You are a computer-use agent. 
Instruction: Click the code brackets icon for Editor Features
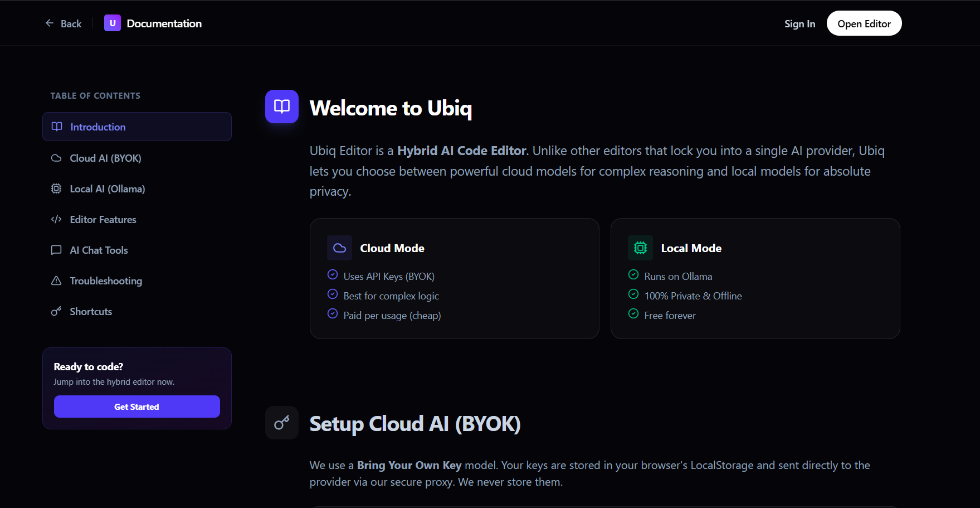(56, 219)
